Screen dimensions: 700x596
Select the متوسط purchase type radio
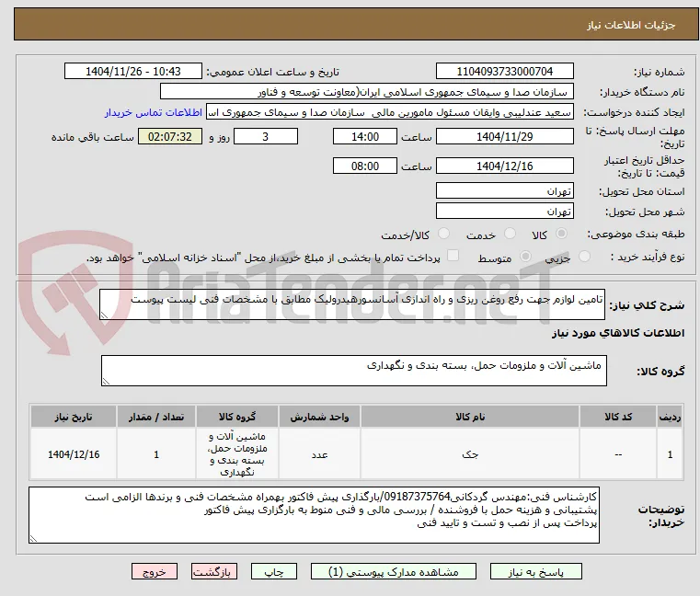click(x=525, y=257)
